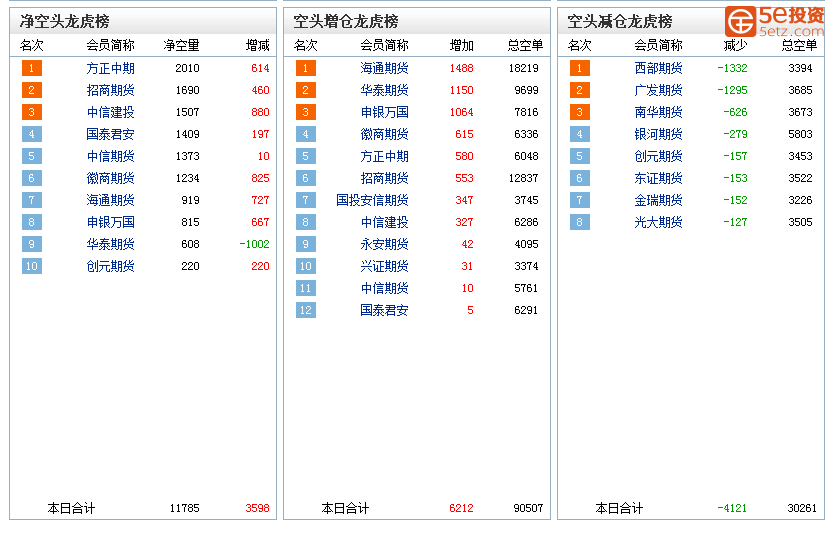Open 中信期货 in the 空头增仓龙虎榜 table
The height and width of the screenshot is (540, 832).
click(384, 289)
